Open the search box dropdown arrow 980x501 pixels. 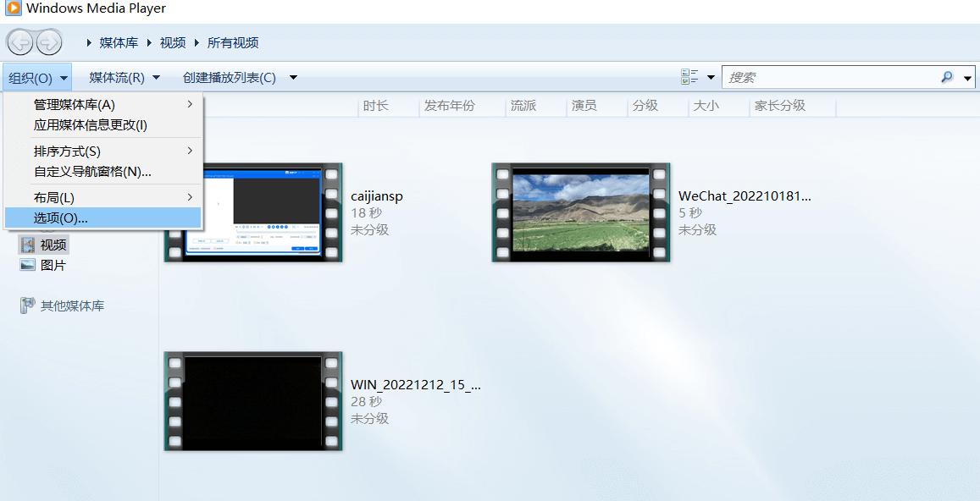(x=968, y=76)
